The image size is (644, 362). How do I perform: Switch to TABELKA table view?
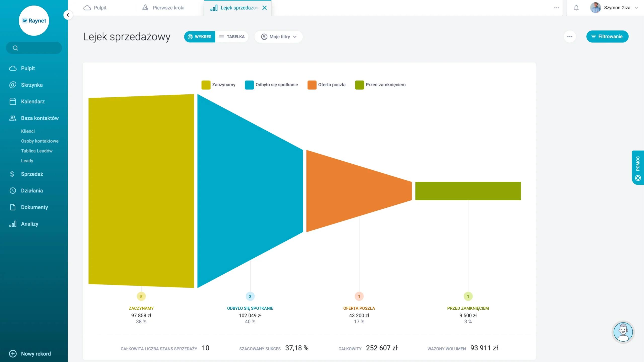click(x=232, y=37)
